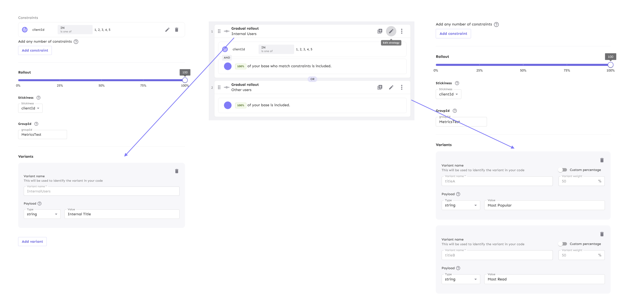Click the MetricsTest groupId field on left

(42, 134)
